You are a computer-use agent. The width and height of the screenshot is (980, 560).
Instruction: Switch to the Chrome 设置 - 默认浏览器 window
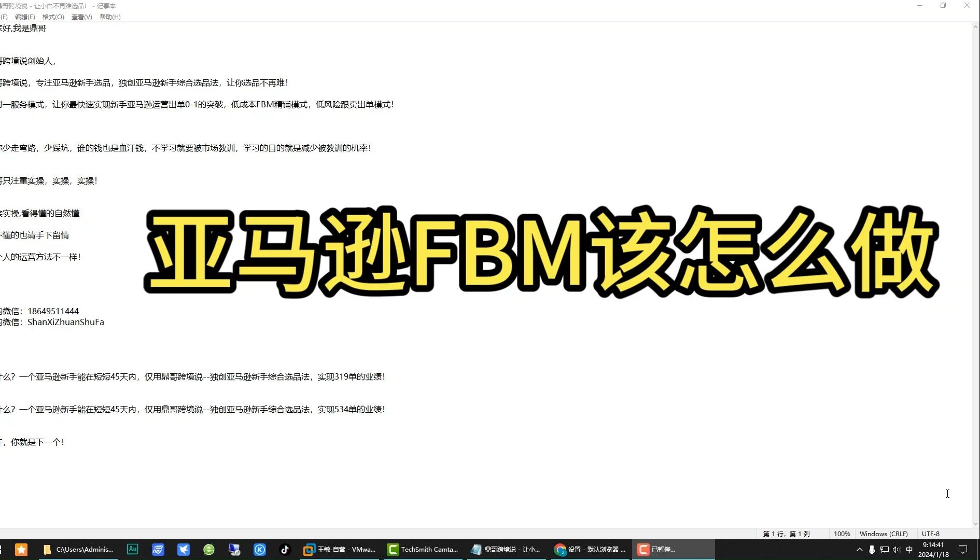pos(590,550)
